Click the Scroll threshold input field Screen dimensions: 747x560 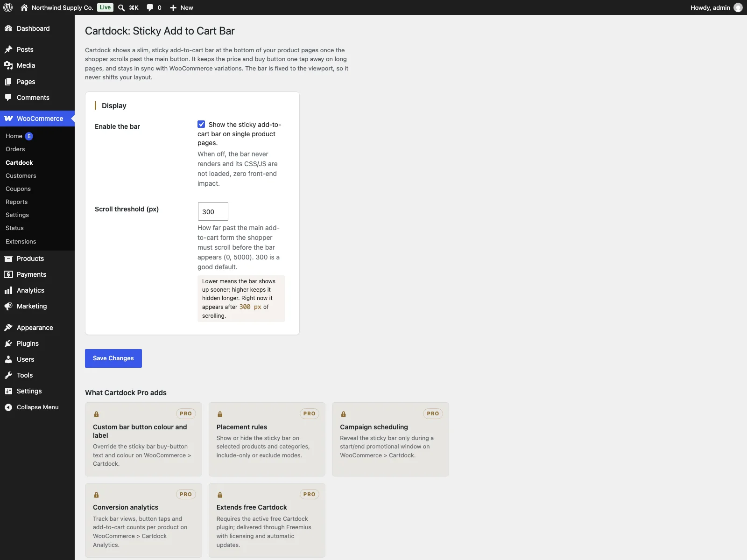click(x=213, y=211)
